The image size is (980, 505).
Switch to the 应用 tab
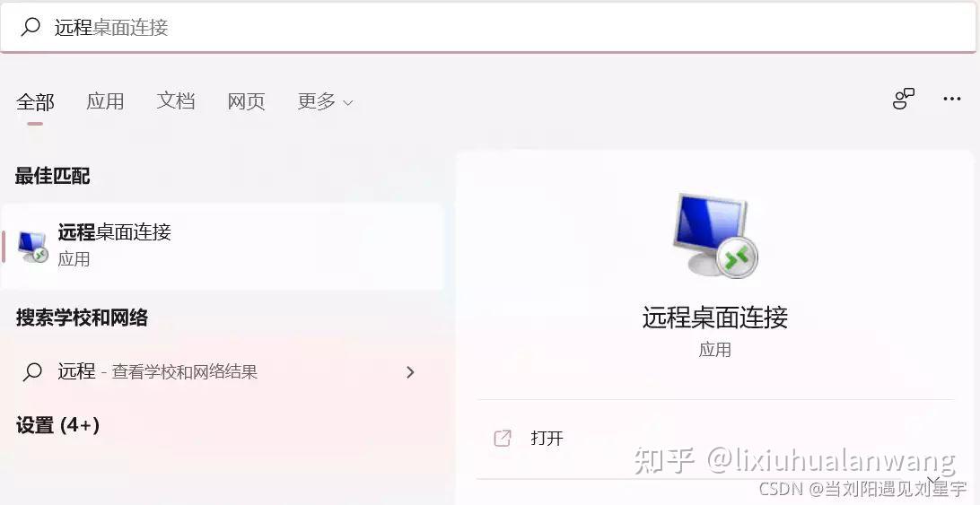tap(105, 101)
